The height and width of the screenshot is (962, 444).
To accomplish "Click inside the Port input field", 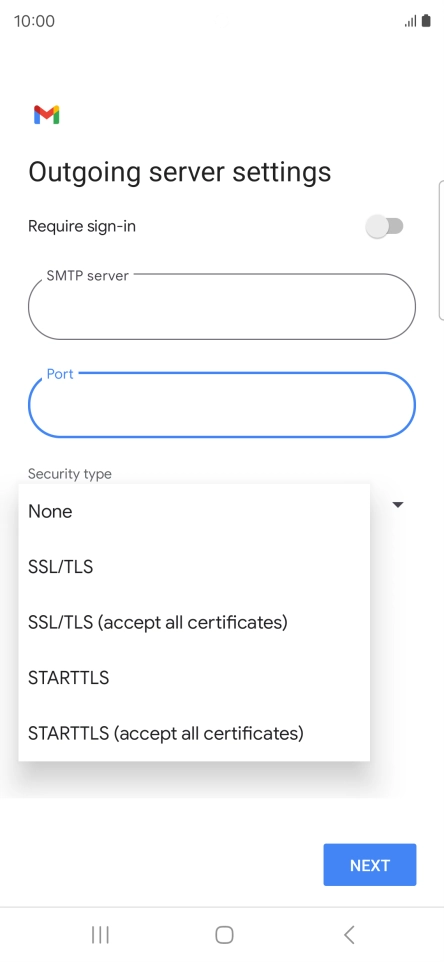I will tap(222, 405).
